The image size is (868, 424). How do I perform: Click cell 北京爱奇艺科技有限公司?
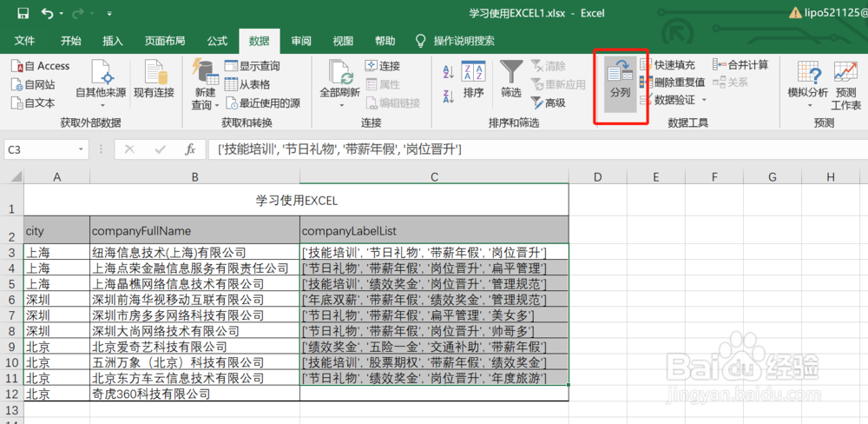tap(194, 348)
